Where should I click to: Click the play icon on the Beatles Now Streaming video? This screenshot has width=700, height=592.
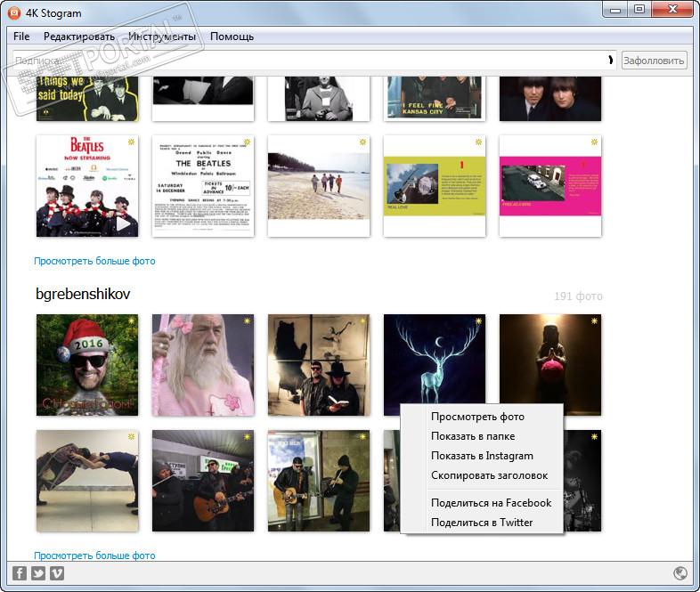(x=124, y=223)
